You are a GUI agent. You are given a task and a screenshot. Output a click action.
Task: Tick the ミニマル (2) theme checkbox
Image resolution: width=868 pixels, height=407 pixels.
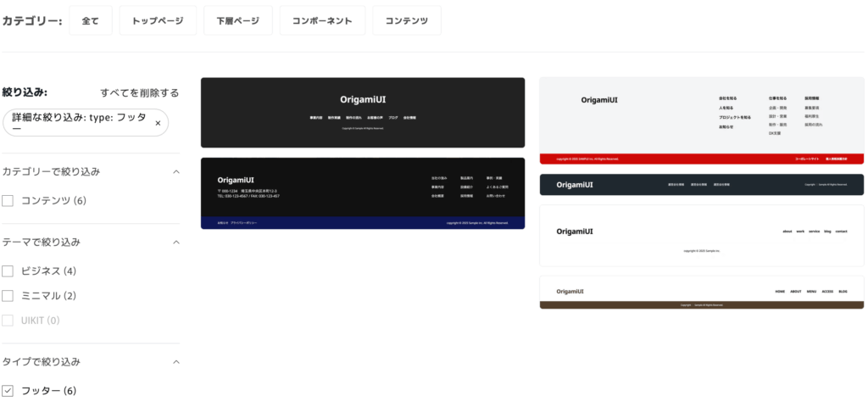tap(8, 296)
